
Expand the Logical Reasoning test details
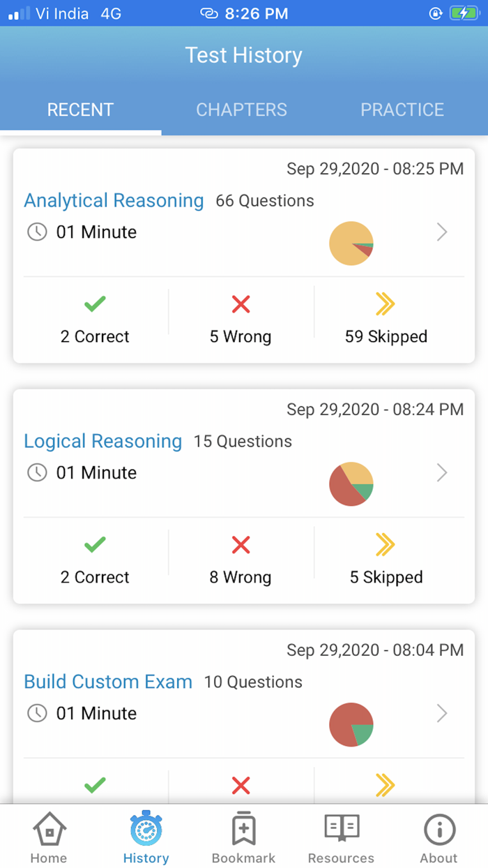coord(442,473)
